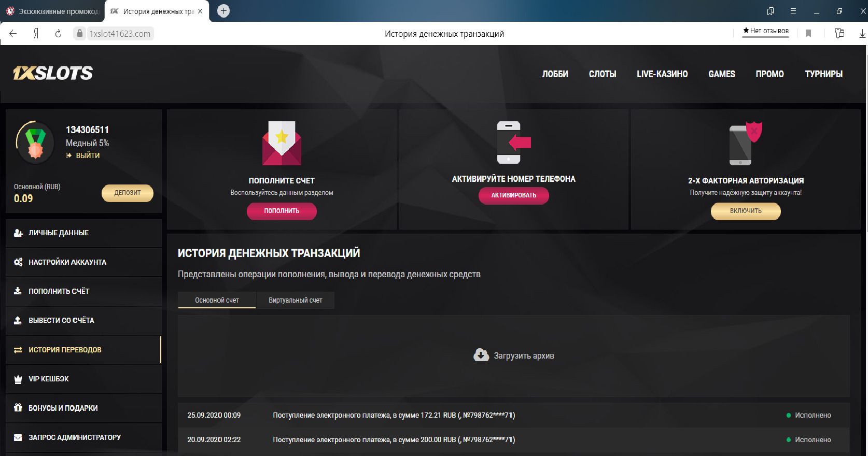Click the ВКЛЮЧИТЬ two-factor button
The height and width of the screenshot is (456, 868).
[746, 211]
